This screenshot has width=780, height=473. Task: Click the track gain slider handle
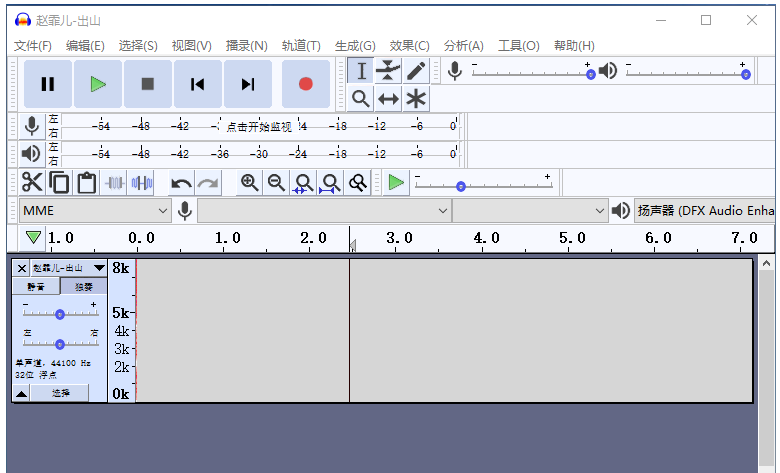pos(60,314)
